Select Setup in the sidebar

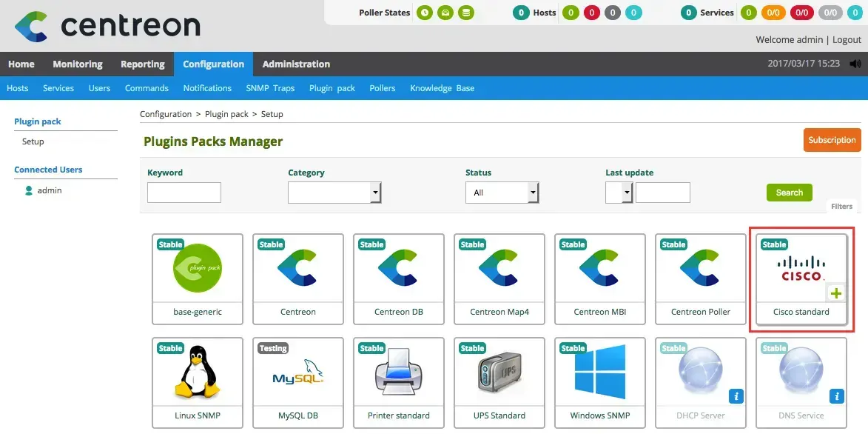(33, 141)
